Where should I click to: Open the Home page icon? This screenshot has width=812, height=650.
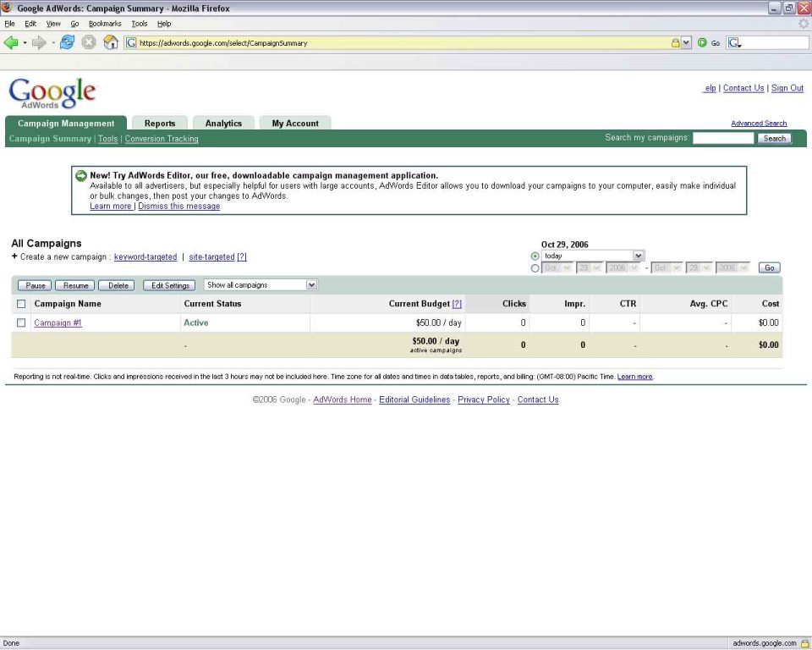click(x=111, y=42)
